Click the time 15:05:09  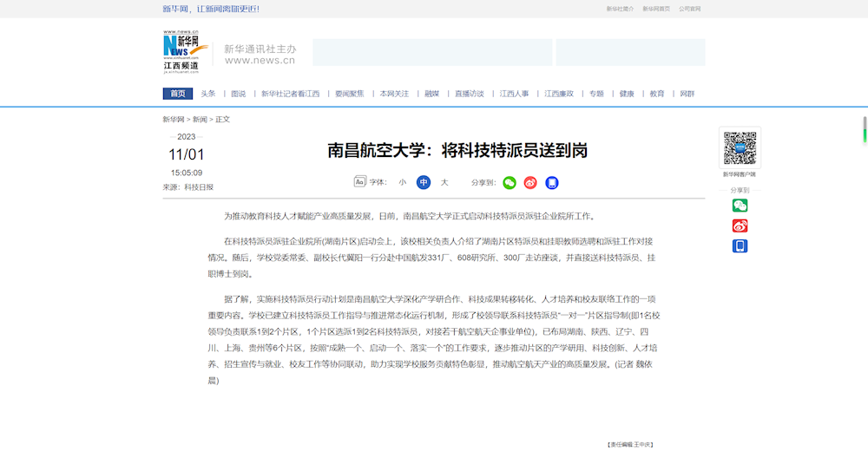click(187, 173)
